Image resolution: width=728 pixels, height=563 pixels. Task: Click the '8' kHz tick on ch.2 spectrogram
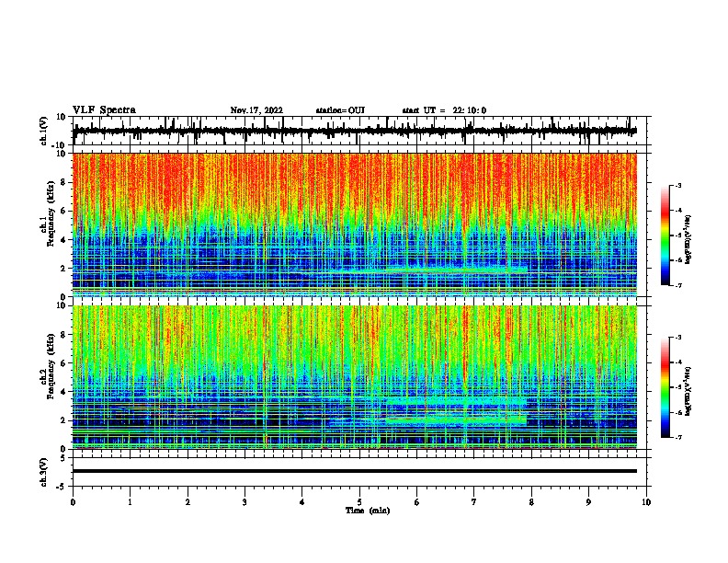pos(64,335)
